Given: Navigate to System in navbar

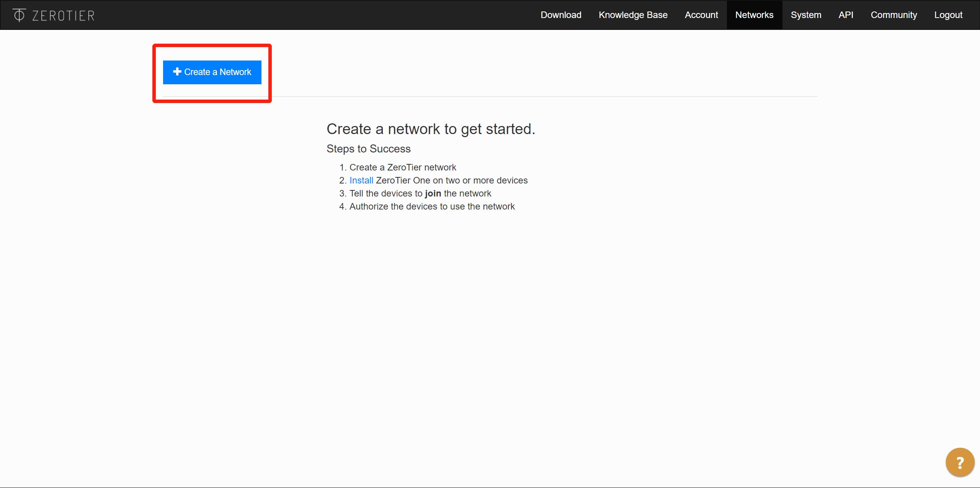Looking at the screenshot, I should click(x=806, y=15).
